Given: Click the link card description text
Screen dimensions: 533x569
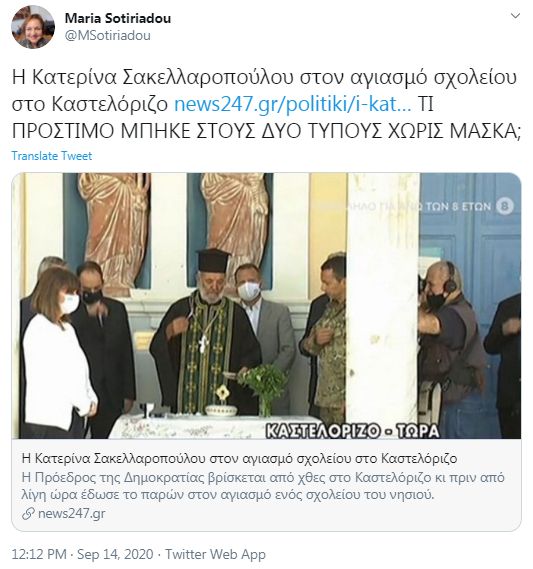Looking at the screenshot, I should (263, 486).
